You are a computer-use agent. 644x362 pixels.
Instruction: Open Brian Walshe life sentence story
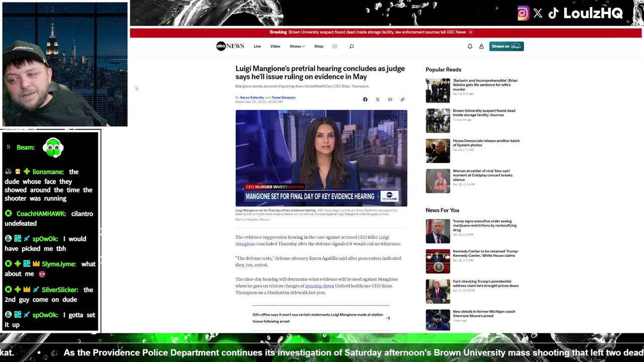coord(485,84)
